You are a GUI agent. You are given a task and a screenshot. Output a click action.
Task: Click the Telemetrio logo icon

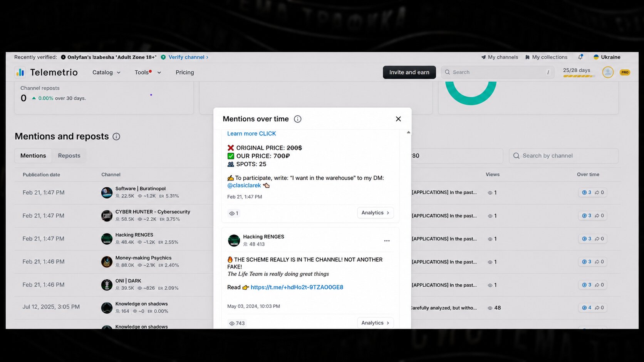coord(20,72)
